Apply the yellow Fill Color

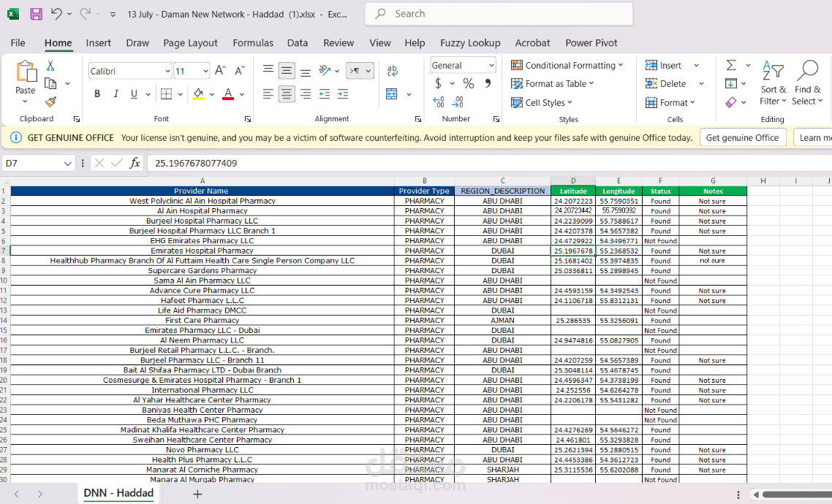click(x=198, y=93)
